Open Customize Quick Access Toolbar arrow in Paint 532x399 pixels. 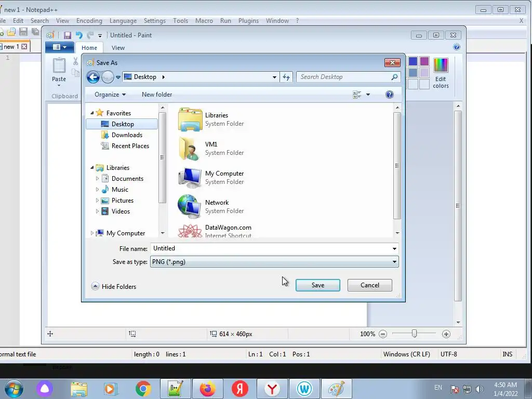pyautogui.click(x=100, y=36)
